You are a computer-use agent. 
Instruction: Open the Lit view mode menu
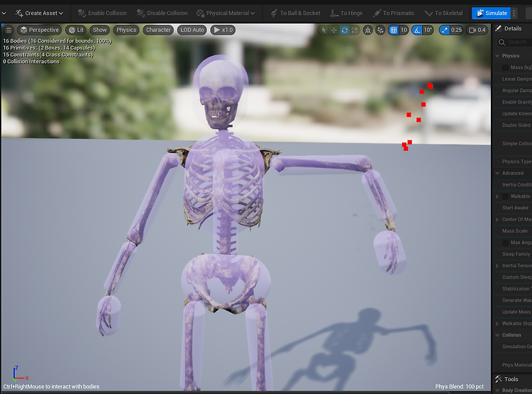click(x=77, y=30)
